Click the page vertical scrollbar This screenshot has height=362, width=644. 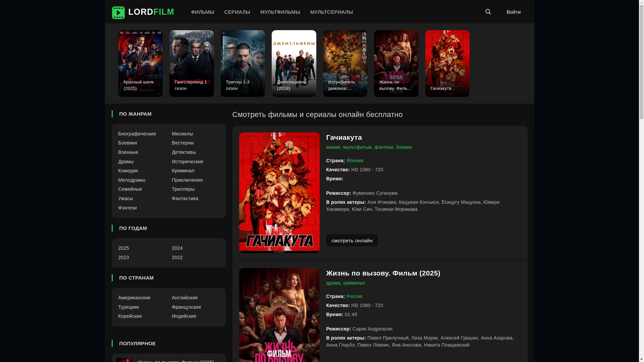(x=641, y=181)
